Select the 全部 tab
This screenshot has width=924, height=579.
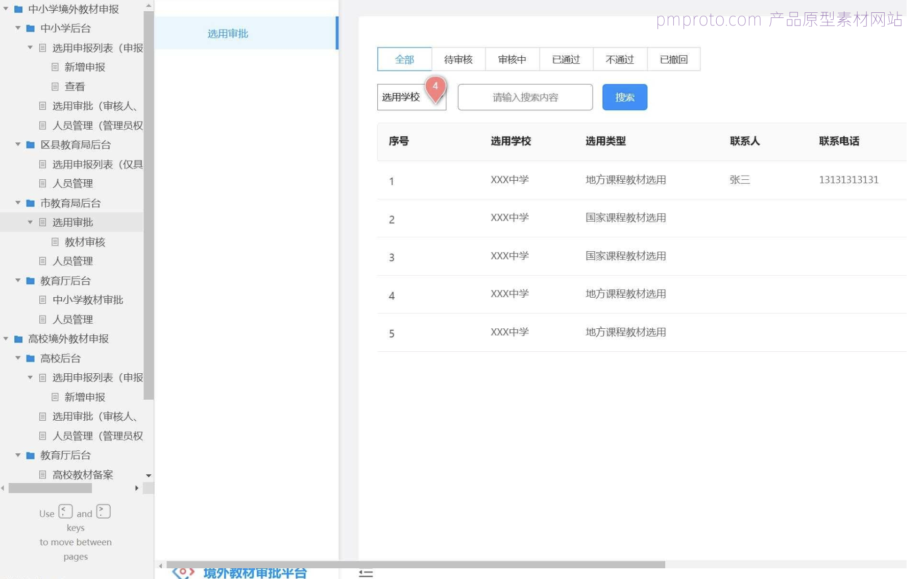(404, 59)
